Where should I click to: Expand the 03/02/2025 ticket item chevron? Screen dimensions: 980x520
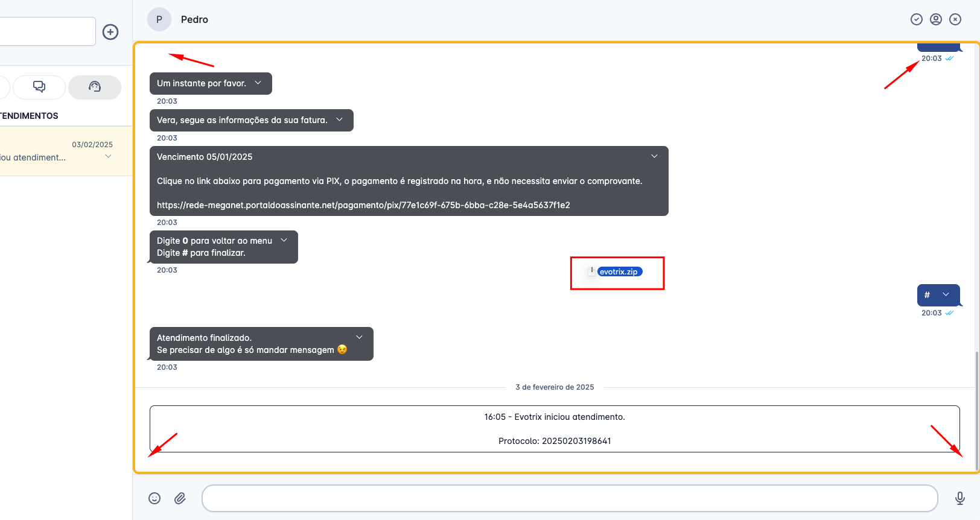[x=109, y=157]
